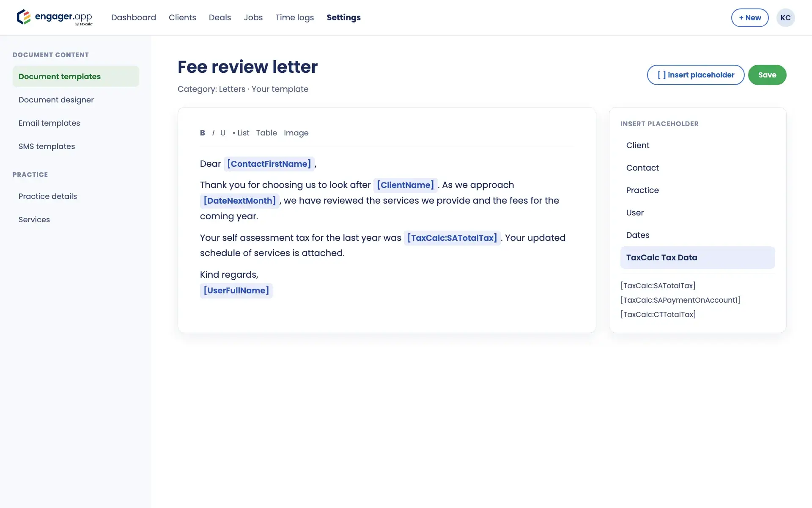This screenshot has width=812, height=508.
Task: Insert [TaxCalc:SATotalTax] from placeholder list
Action: pyautogui.click(x=658, y=286)
